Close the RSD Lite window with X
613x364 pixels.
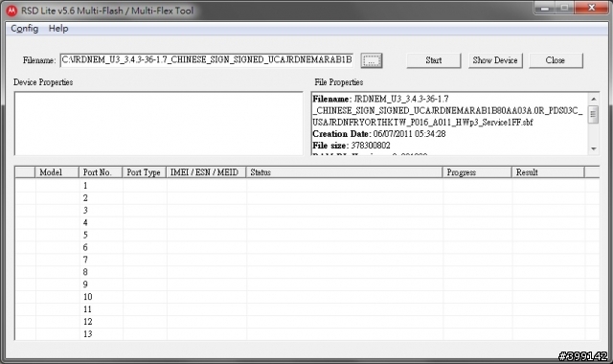pyautogui.click(x=592, y=8)
